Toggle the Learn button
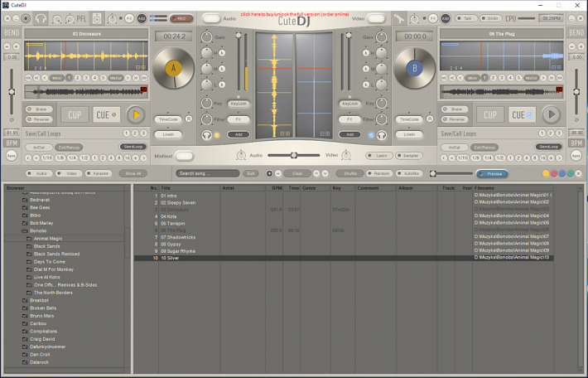The image size is (588, 378). coord(379,155)
